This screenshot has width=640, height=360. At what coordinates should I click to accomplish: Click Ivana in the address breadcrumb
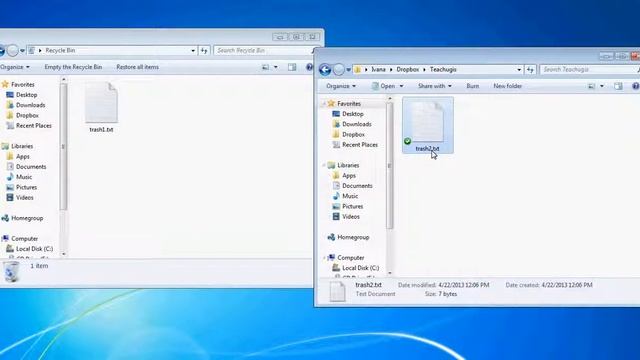click(x=378, y=70)
